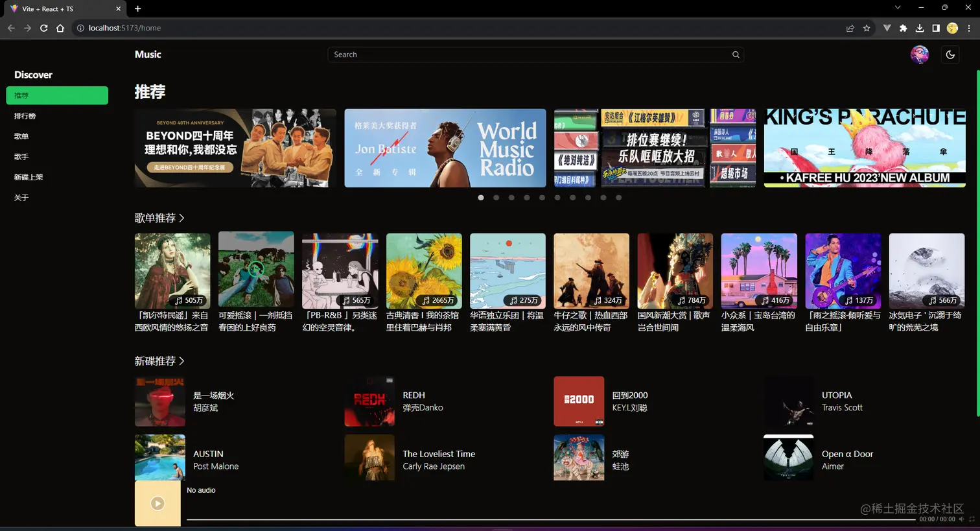Play the audio with the player's play button
Viewport: 980px width, 531px height.
(157, 503)
